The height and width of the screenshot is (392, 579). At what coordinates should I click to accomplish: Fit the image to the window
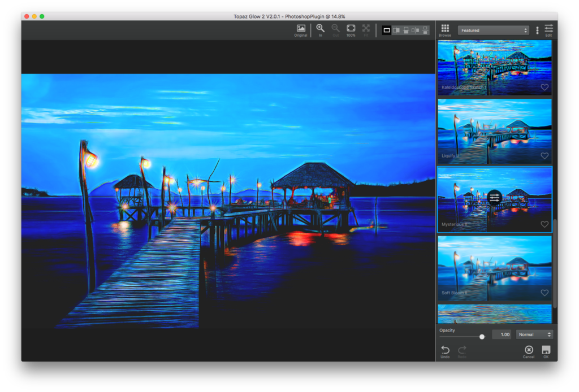point(366,31)
